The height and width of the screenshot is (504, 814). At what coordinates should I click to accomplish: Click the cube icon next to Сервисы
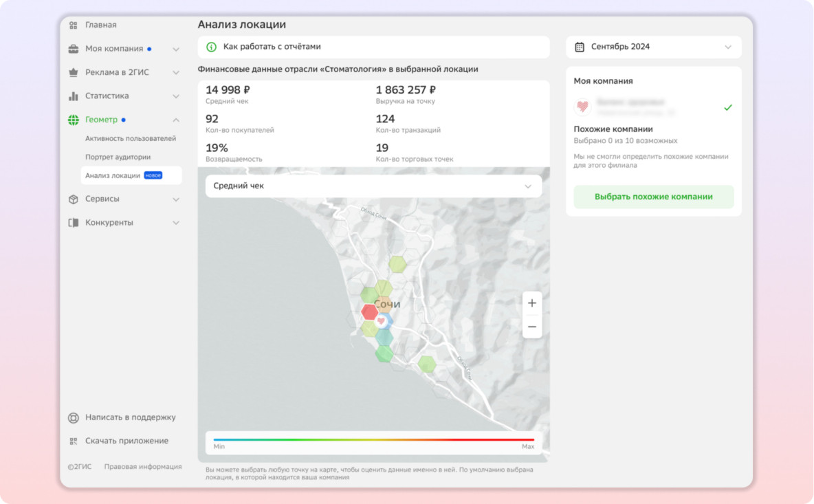74,199
